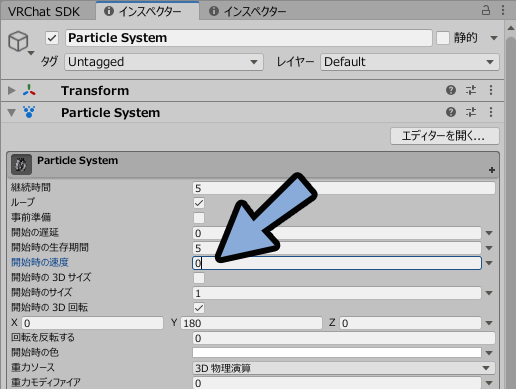Image resolution: width=516 pixels, height=389 pixels.
Task: Click the 開始時の速度 value field
Action: 337,263
